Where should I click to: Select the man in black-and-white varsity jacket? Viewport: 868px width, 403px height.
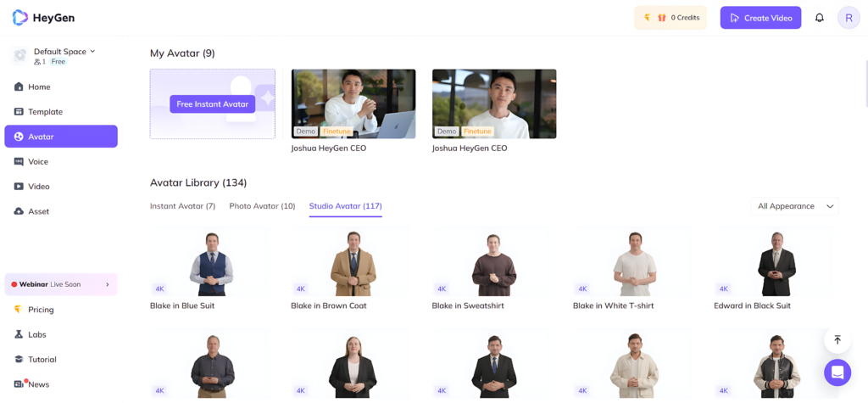pos(776,364)
